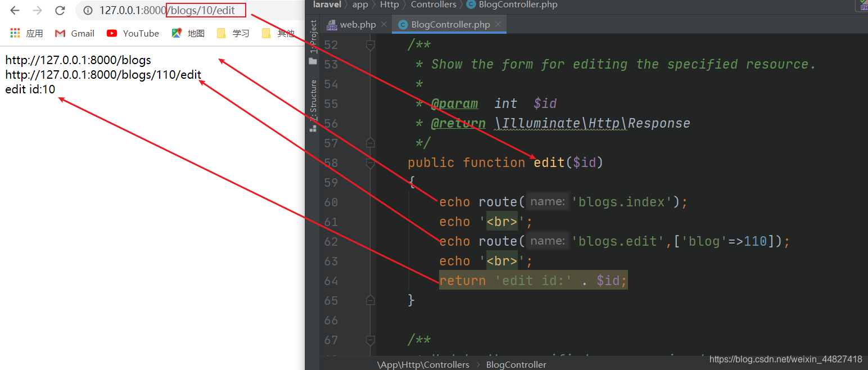Click \App\Http\Controllers in the bottom breadcrumb
Viewport: 868px width, 370px height.
pyautogui.click(x=423, y=365)
